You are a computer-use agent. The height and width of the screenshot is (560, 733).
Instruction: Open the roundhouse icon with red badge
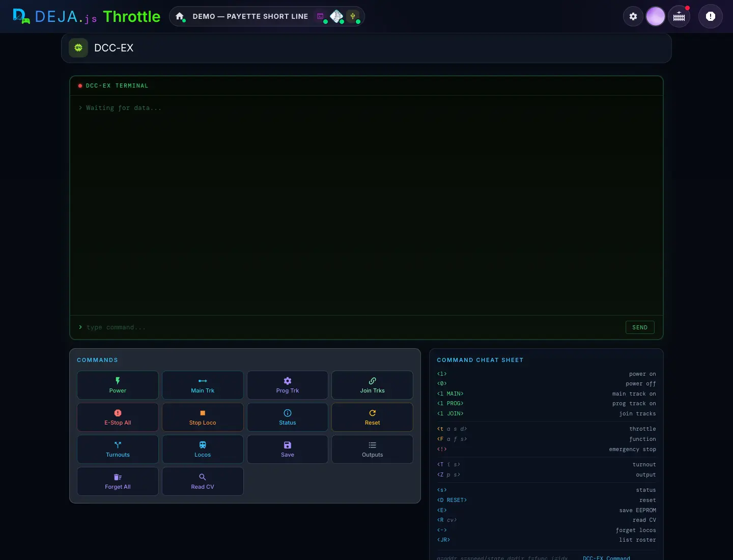click(679, 16)
